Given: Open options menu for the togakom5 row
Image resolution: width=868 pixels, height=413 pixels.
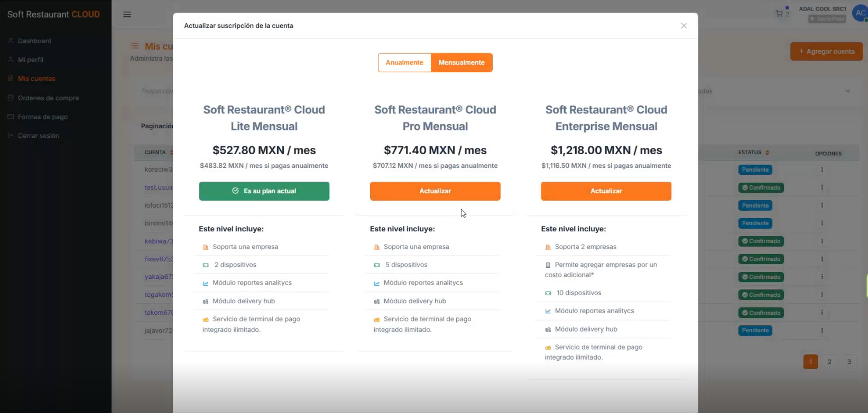Looking at the screenshot, I should click(822, 295).
